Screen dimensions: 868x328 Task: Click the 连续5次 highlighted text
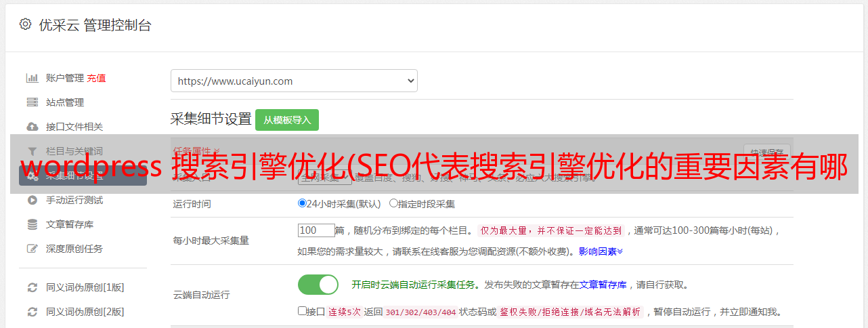click(x=343, y=312)
